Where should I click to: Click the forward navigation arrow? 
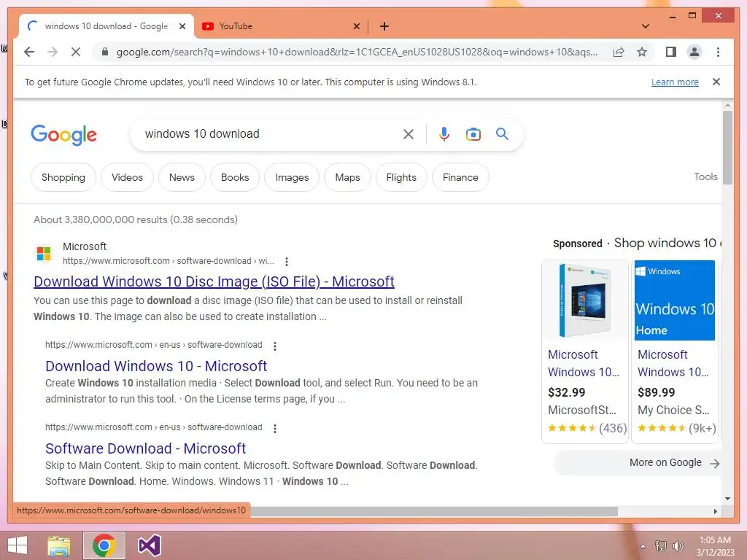(53, 52)
